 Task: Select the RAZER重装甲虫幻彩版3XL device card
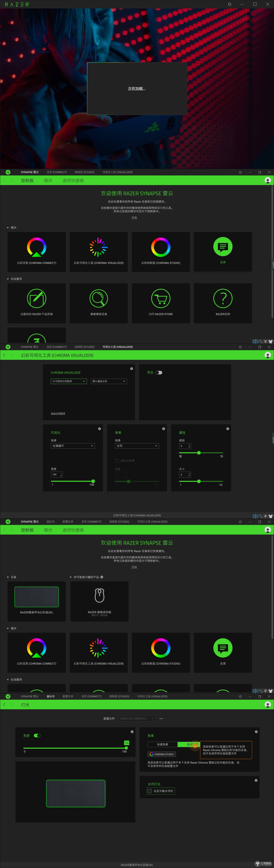coord(37,601)
